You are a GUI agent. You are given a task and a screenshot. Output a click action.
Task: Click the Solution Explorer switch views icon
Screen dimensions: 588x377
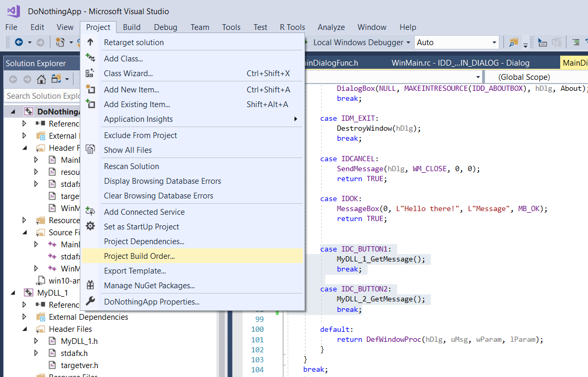tap(56, 79)
